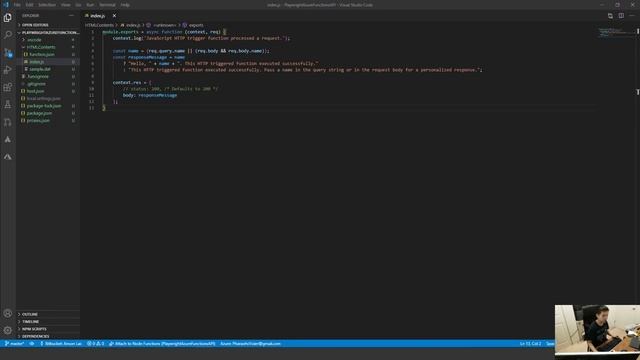Open the Explorer view in activity bar

tap(8, 18)
